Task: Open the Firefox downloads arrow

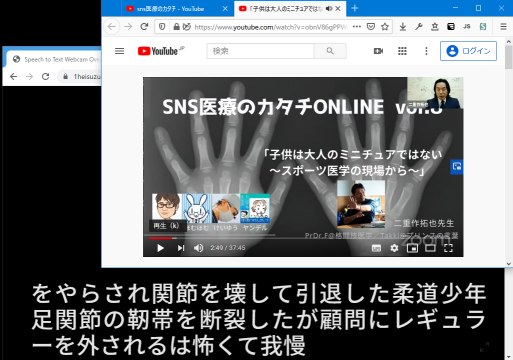Action: click(403, 27)
